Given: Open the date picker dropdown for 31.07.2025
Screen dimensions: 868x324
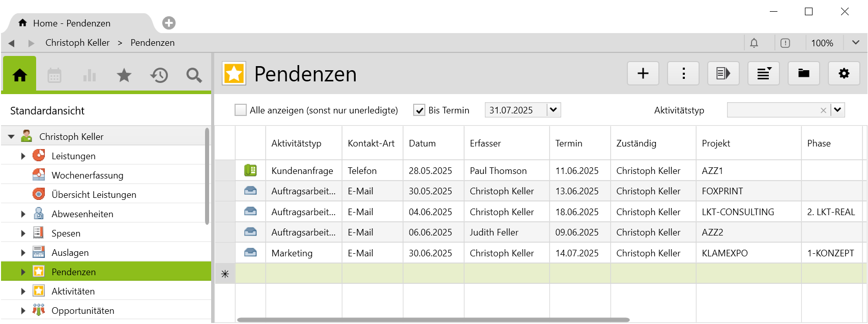Looking at the screenshot, I should point(554,110).
